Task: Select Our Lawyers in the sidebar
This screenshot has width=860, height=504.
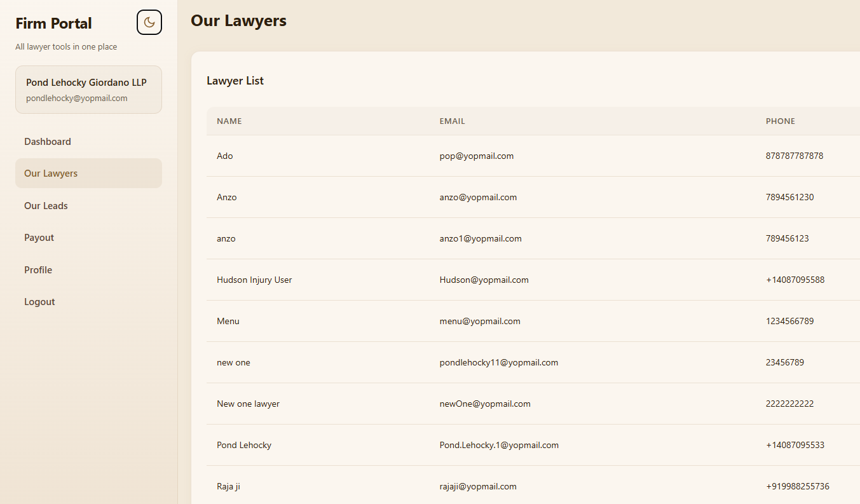Action: coord(51,173)
